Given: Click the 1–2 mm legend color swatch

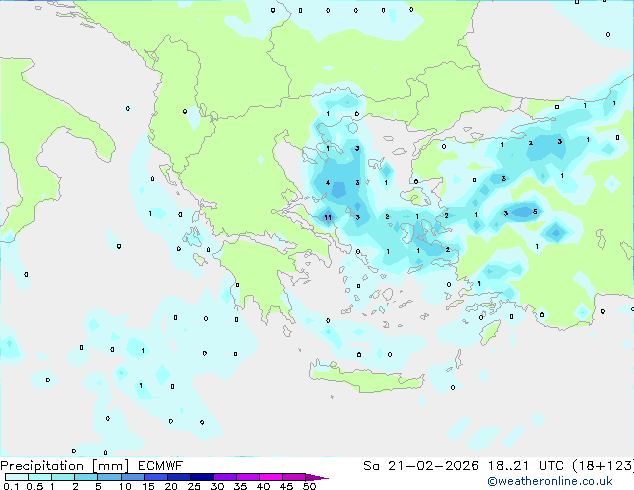Looking at the screenshot, I should pyautogui.click(x=63, y=477).
